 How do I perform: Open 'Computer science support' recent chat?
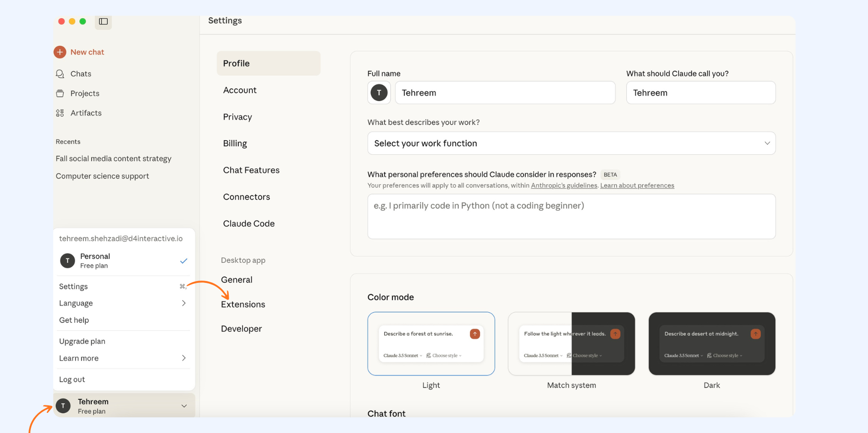click(x=102, y=176)
